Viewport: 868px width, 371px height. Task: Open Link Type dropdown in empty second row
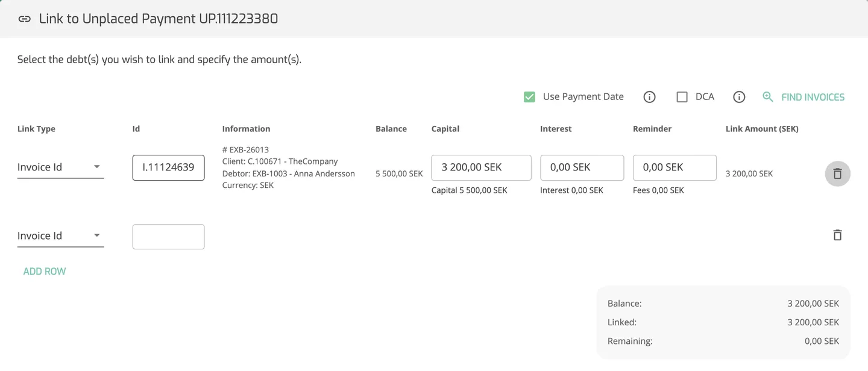(60, 236)
